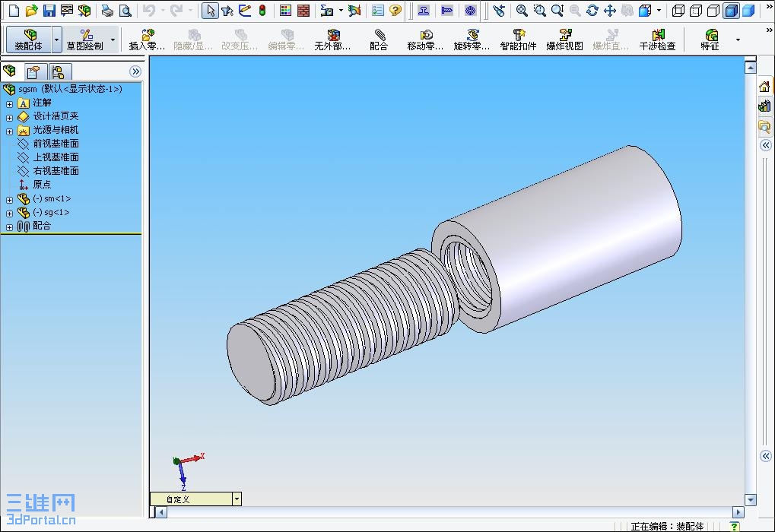The width and height of the screenshot is (775, 532).
Task: Print the document with printer icon
Action: click(x=107, y=11)
